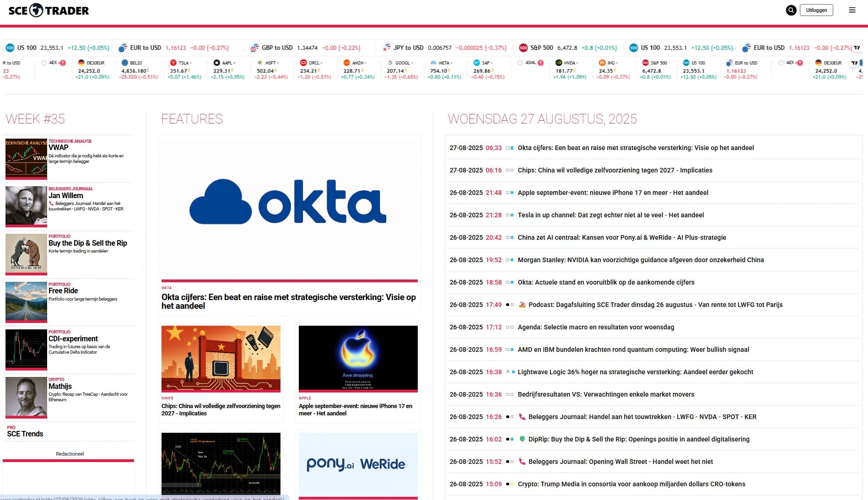This screenshot has width=868, height=500.
Task: Open Agenda: Selectie macro headline
Action: click(596, 327)
